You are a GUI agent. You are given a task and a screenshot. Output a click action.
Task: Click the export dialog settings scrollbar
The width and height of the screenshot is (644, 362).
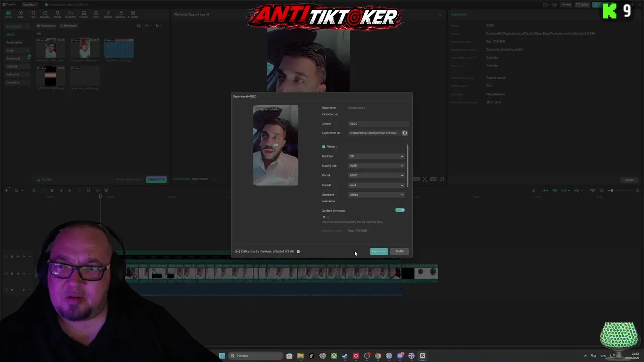coord(407,165)
